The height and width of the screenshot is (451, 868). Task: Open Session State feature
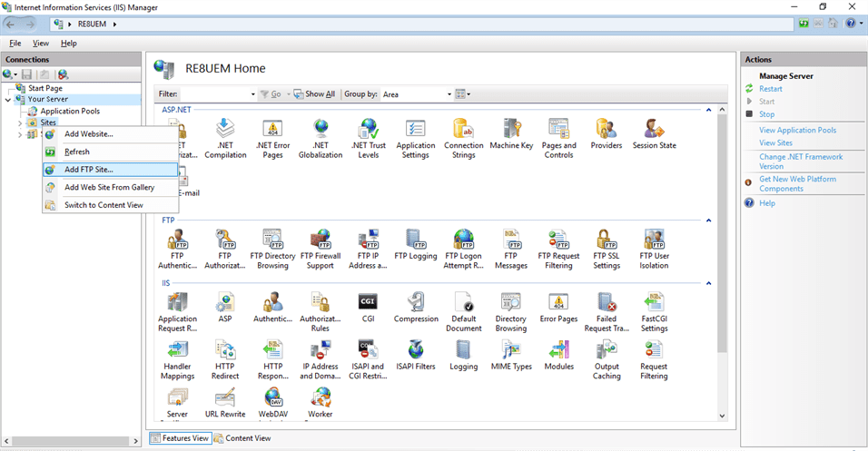click(x=655, y=134)
